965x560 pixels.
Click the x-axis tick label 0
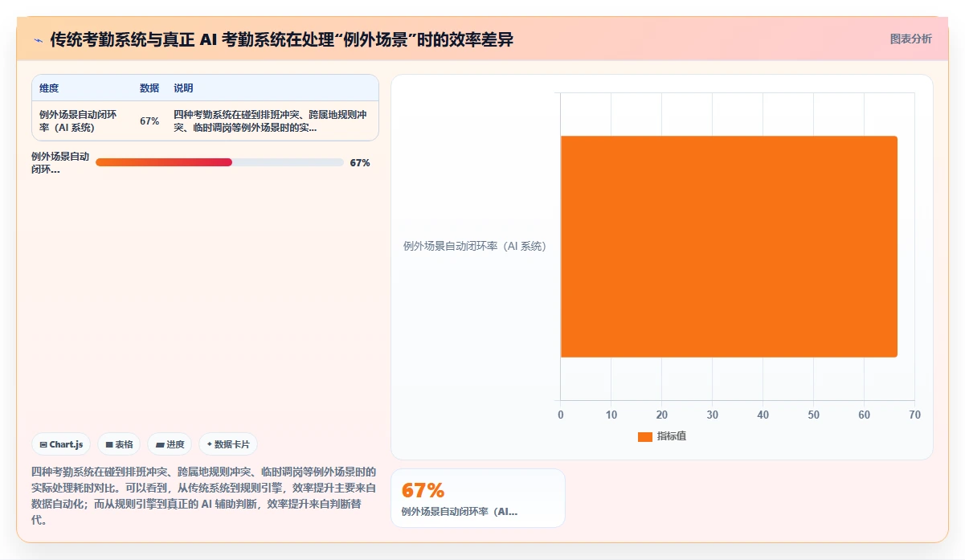[x=561, y=415]
